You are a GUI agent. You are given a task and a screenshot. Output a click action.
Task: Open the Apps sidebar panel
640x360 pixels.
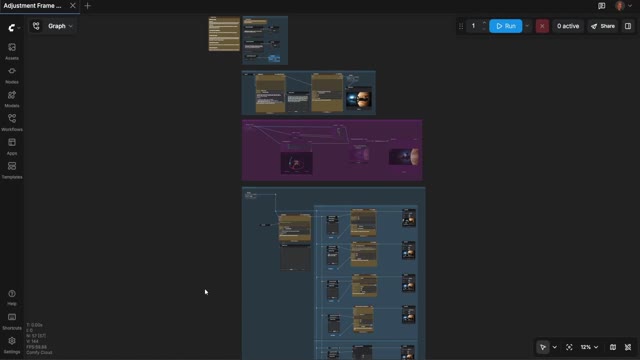(12, 146)
